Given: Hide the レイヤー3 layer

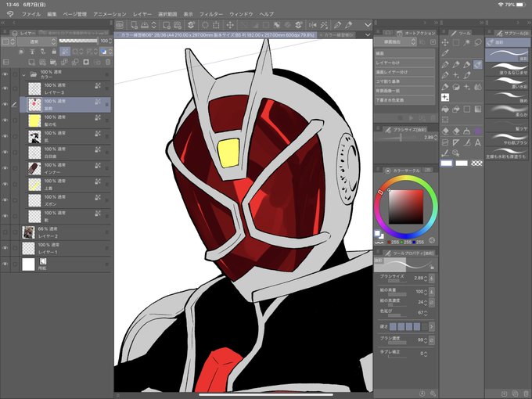Looking at the screenshot, I should (5, 88).
